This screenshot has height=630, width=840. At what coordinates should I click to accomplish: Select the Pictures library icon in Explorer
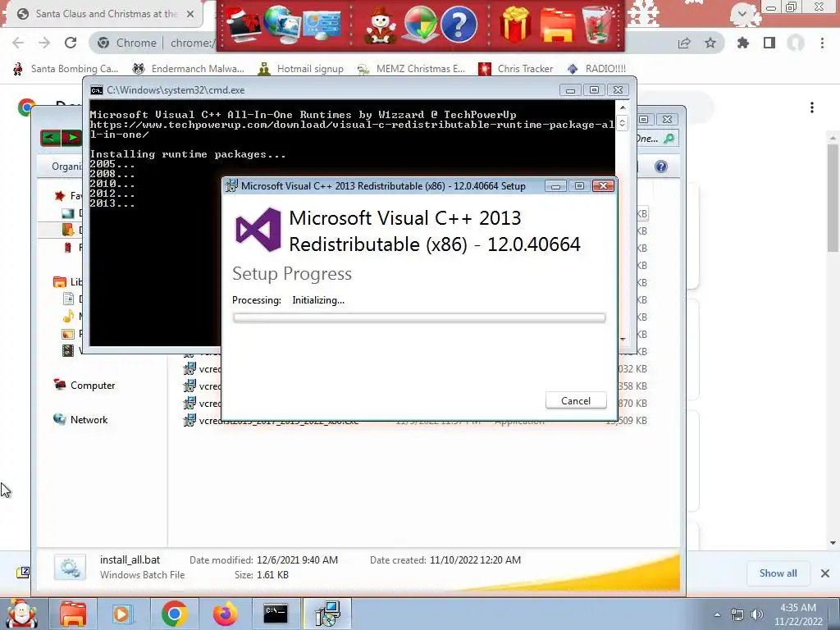(68, 334)
